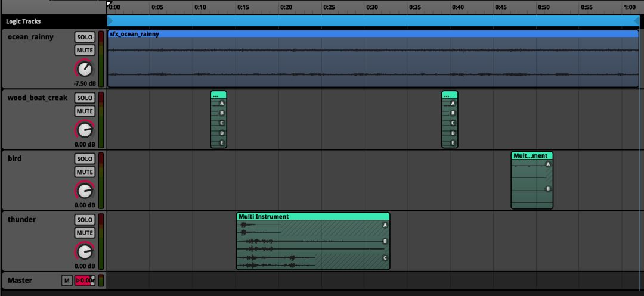Image resolution: width=644 pixels, height=296 pixels.
Task: Select the Master track label
Action: tap(20, 281)
